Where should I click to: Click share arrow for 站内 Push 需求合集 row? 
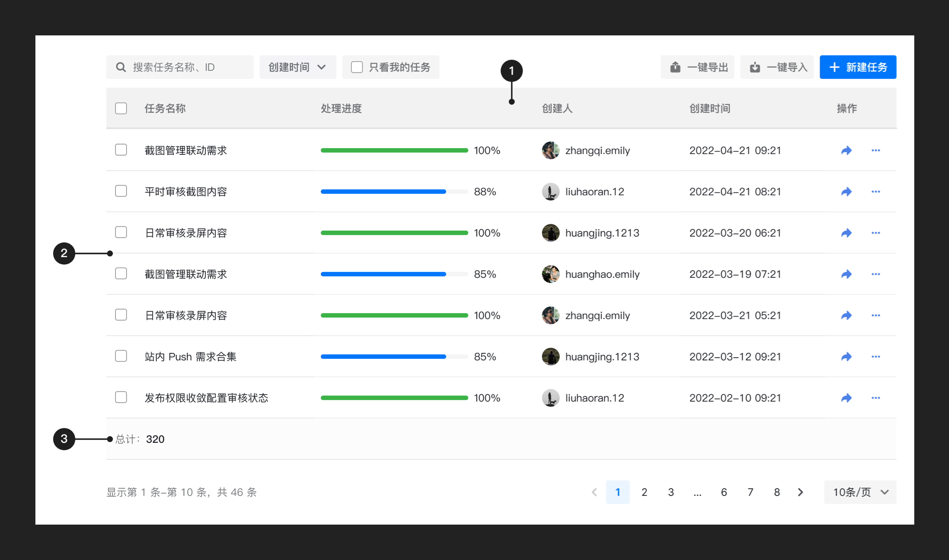pyautogui.click(x=846, y=357)
